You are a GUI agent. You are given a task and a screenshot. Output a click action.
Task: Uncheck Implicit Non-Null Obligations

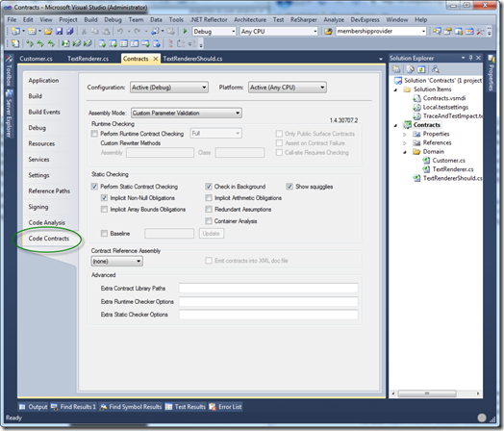coord(104,197)
